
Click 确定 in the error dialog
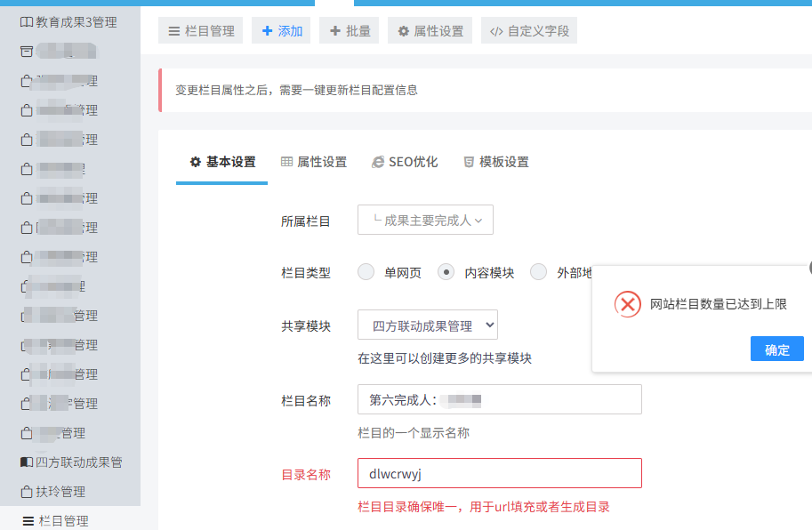[x=776, y=349]
